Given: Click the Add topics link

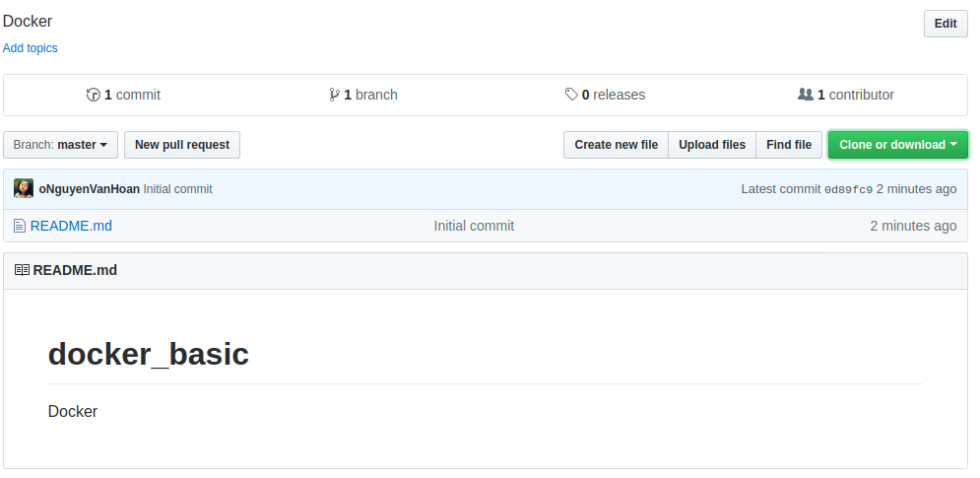Looking at the screenshot, I should [31, 48].
